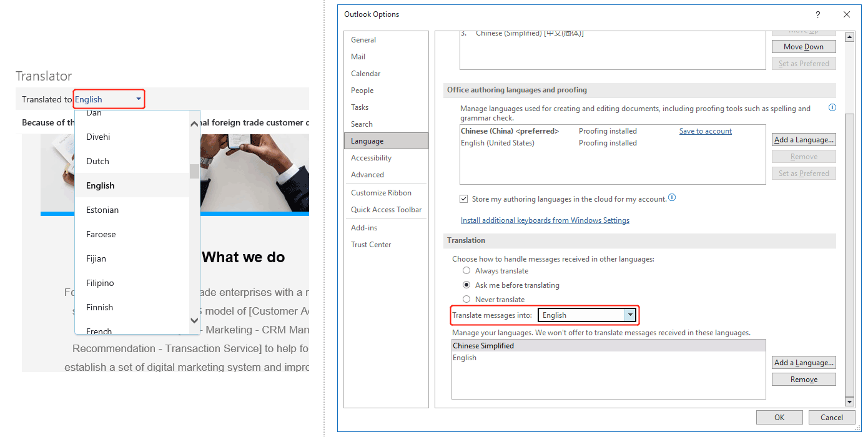Uncheck Store my authoring languages in the cloud

[464, 199]
